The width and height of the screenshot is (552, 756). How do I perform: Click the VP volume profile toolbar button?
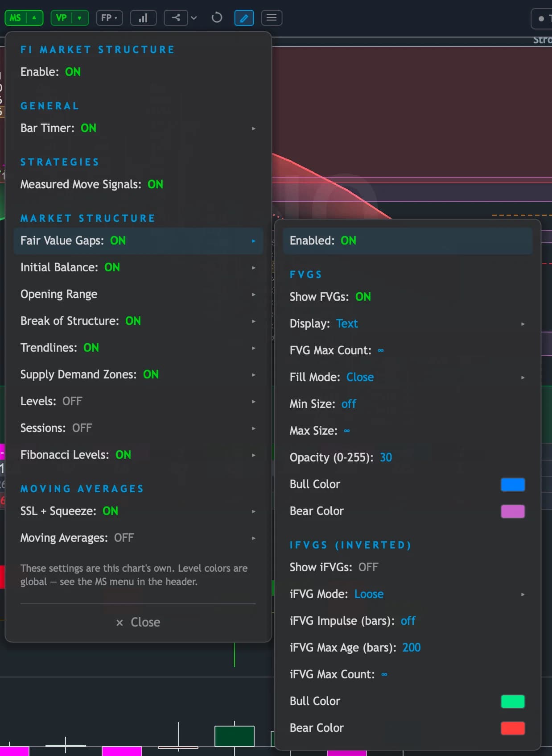(x=62, y=18)
